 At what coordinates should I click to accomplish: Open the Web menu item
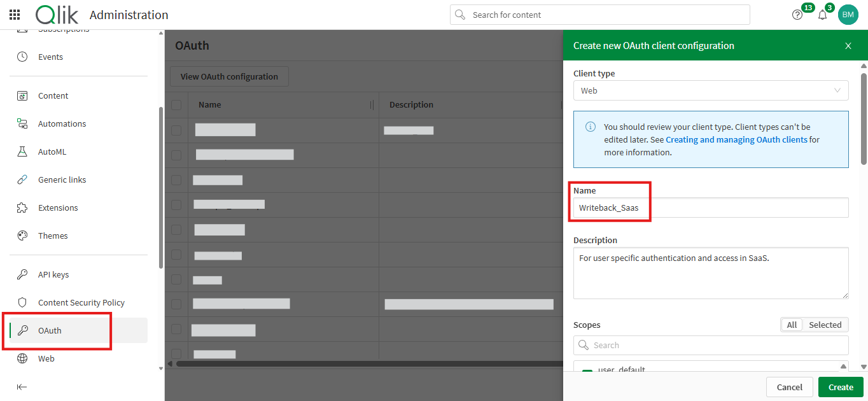click(46, 358)
